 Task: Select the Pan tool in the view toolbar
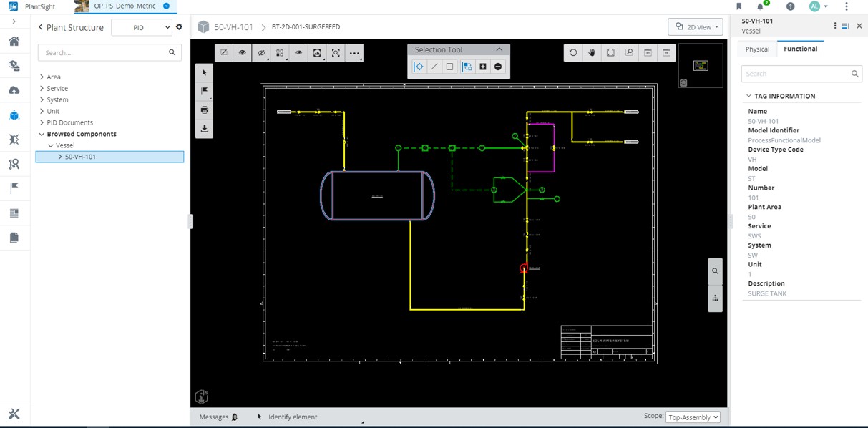pos(591,52)
